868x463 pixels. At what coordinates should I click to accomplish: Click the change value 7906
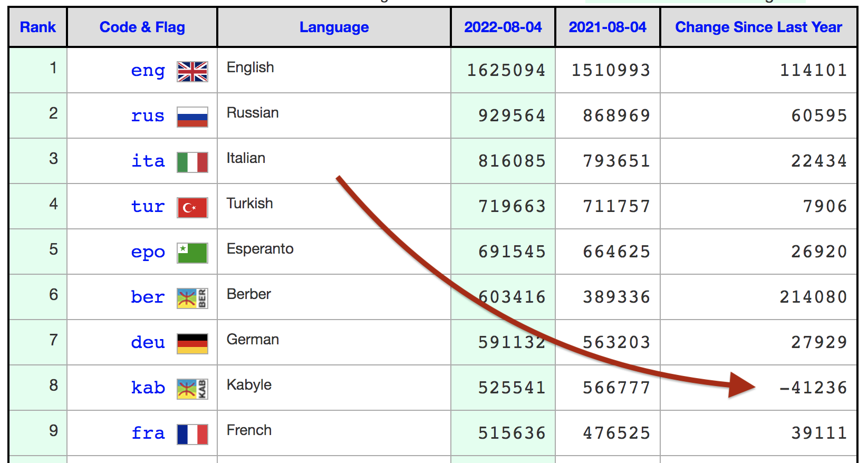click(825, 206)
